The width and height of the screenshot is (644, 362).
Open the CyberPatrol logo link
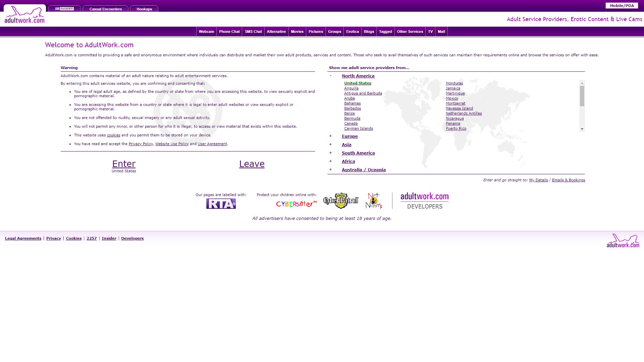[341, 200]
